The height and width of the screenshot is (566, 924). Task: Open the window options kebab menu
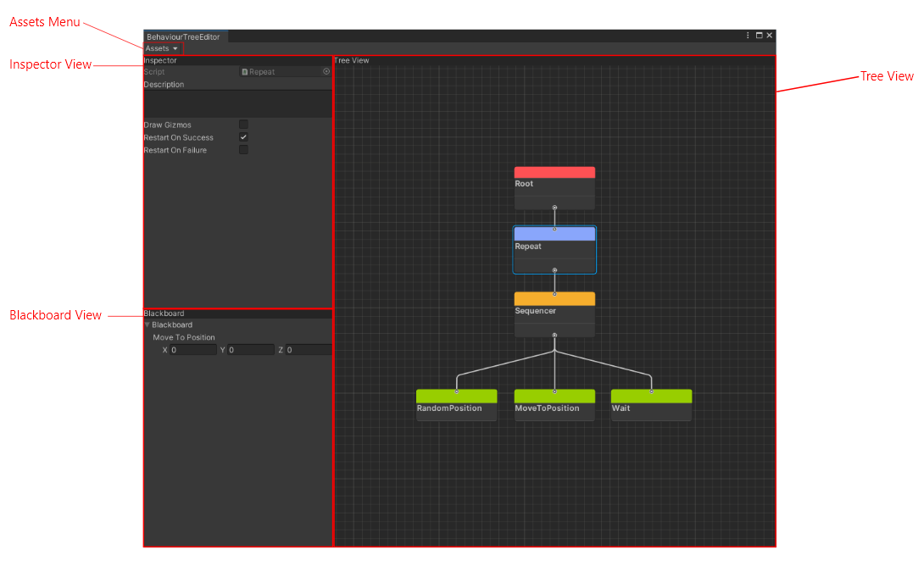(x=747, y=36)
